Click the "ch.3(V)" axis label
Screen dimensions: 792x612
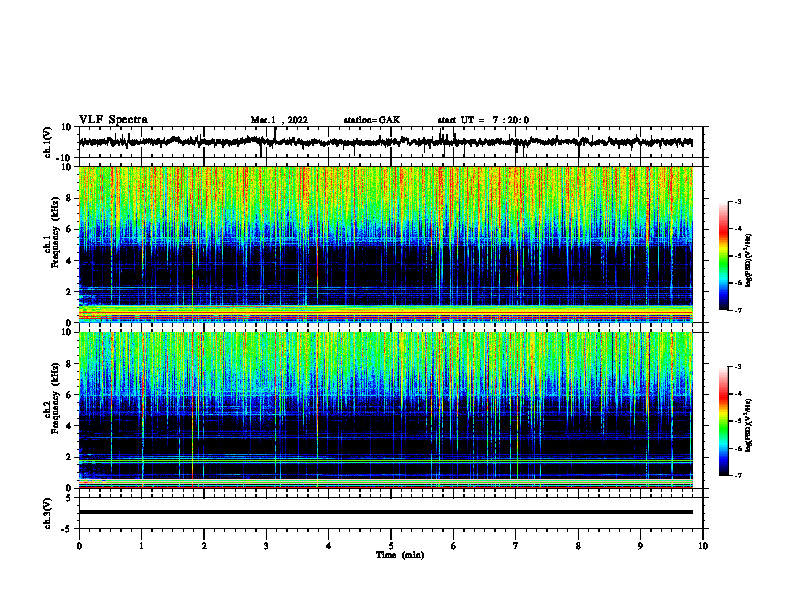point(47,514)
